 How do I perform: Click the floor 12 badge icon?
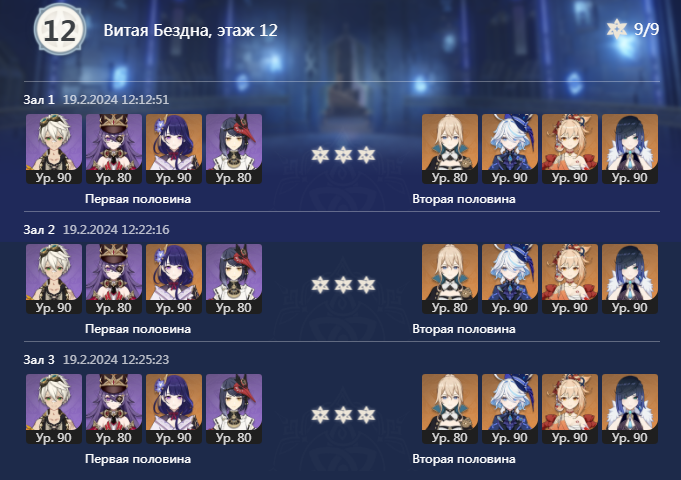coord(60,30)
